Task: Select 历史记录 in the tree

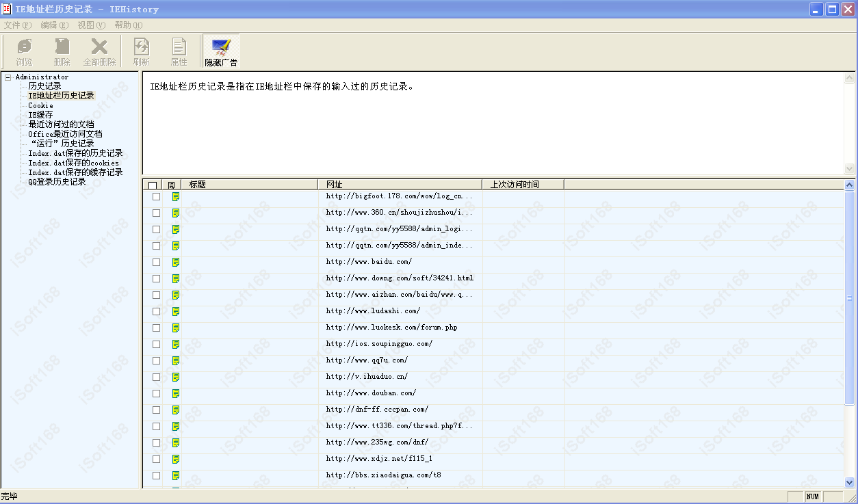Action: pos(44,86)
